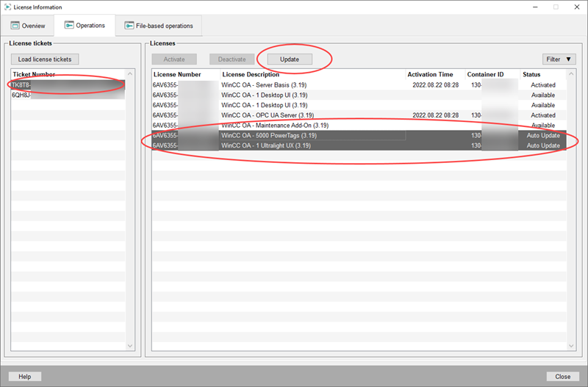Viewport: 588px width, 387px height.
Task: Click the File-based operations tab icon
Action: click(x=129, y=26)
